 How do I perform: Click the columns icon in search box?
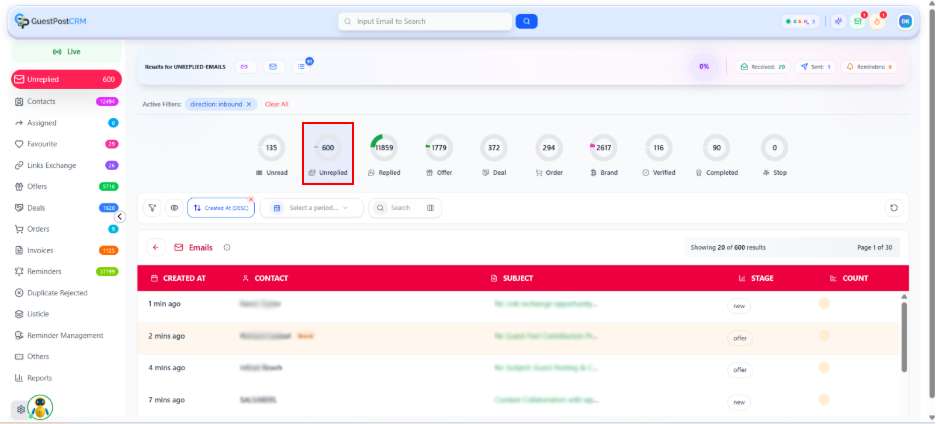430,208
